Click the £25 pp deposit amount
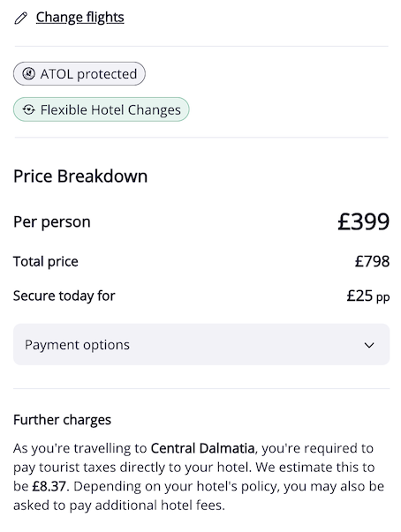Viewport: 401px width, 532px height. pos(368,296)
